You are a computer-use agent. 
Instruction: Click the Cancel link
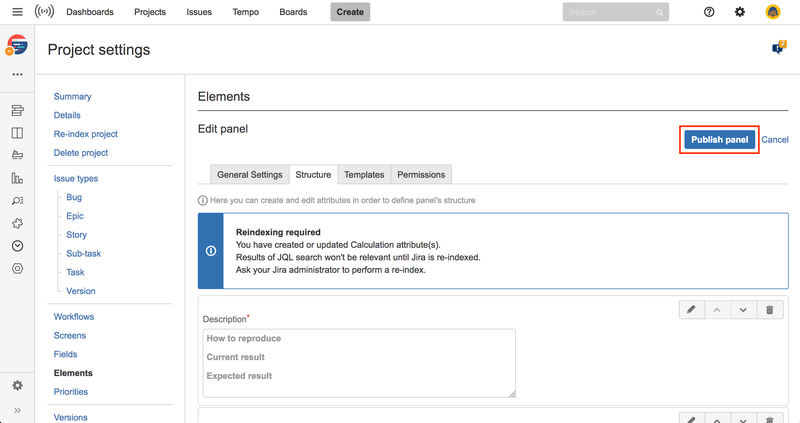[x=775, y=140]
